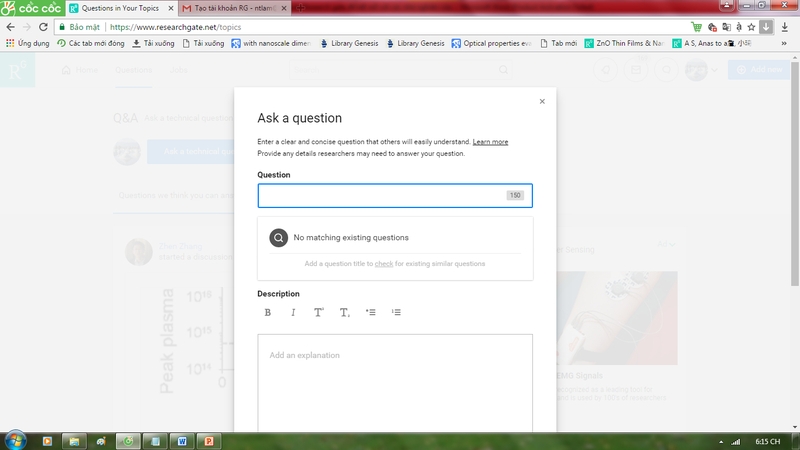Open the Ứng dụng apps bookmark
Image resolution: width=800 pixels, height=450 pixels.
(28, 43)
